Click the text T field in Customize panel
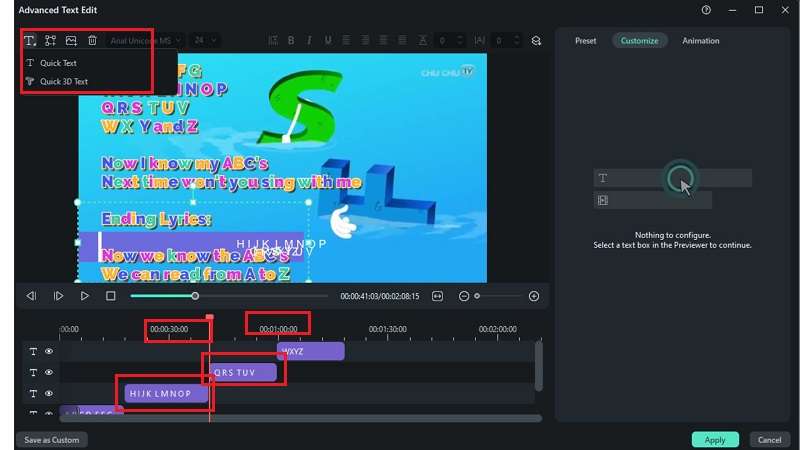This screenshot has height=450, width=800. tap(672, 178)
